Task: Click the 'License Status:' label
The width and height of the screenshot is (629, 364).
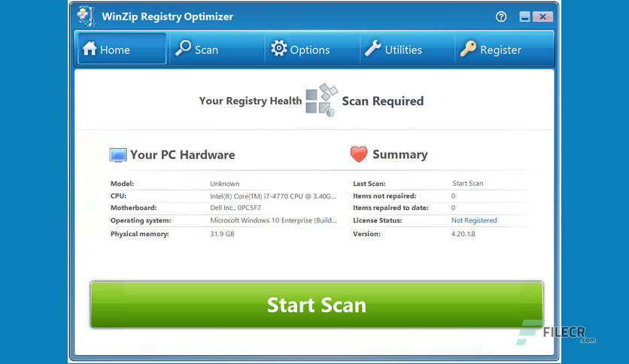Action: (x=377, y=220)
